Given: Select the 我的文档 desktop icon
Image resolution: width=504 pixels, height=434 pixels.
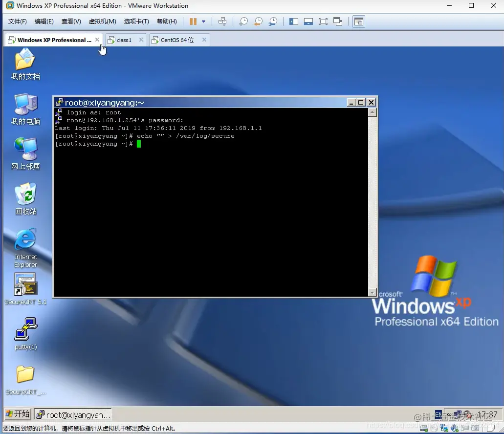Looking at the screenshot, I should (25, 64).
